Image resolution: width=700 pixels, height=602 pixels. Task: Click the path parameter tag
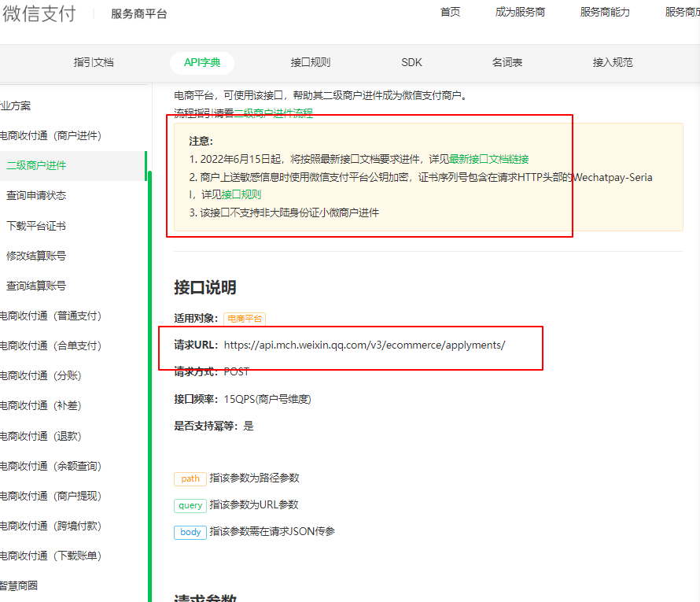190,478
